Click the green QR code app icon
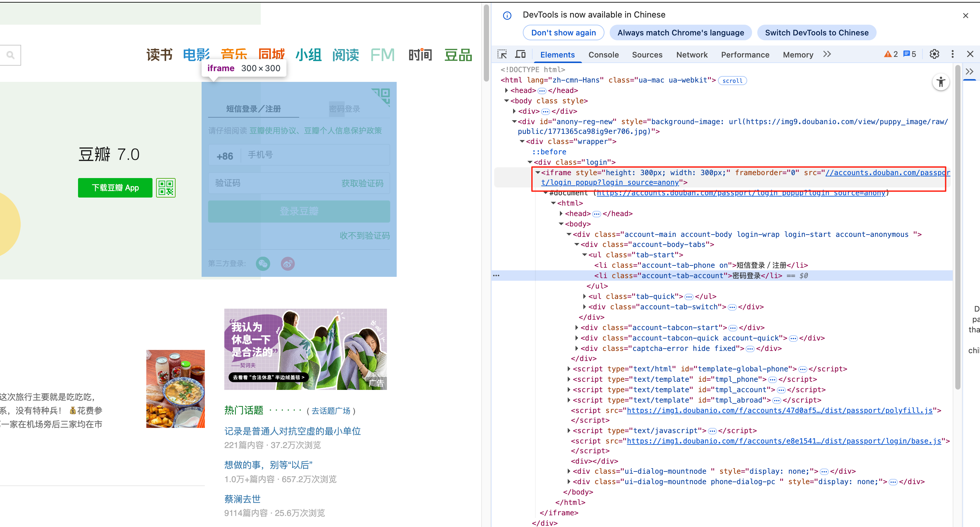 tap(166, 188)
